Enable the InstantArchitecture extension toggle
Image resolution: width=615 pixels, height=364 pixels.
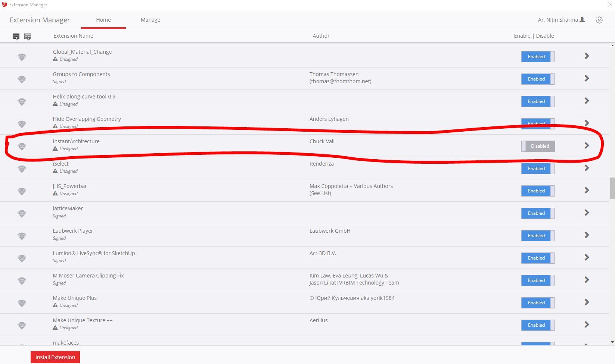[x=538, y=146]
